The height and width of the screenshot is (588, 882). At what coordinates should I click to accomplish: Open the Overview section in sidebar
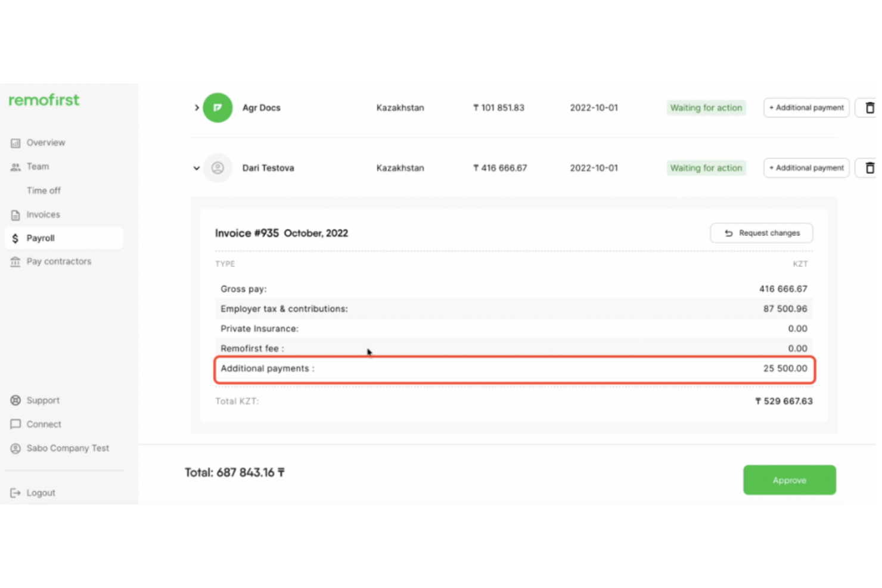(45, 142)
